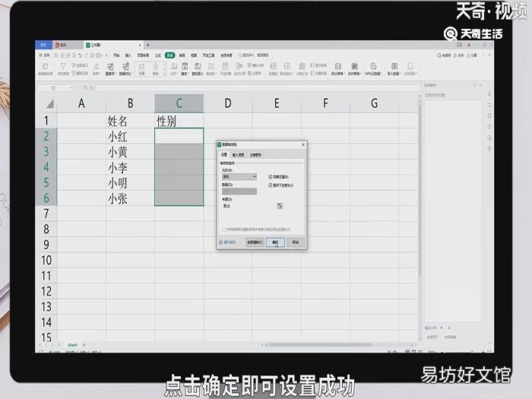The height and width of the screenshot is (399, 532).
Task: Open the 公式 ribbon tab
Action: pos(158,55)
